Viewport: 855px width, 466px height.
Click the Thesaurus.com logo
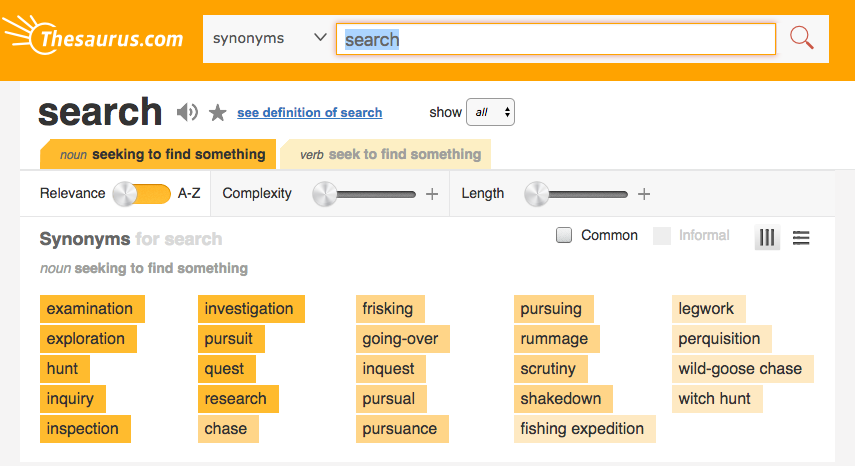click(x=93, y=36)
